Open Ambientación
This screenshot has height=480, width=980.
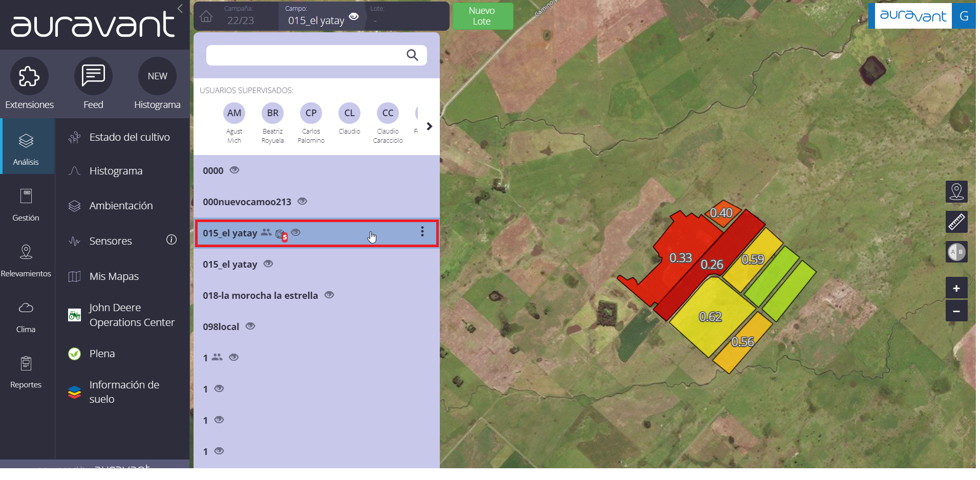pos(122,206)
